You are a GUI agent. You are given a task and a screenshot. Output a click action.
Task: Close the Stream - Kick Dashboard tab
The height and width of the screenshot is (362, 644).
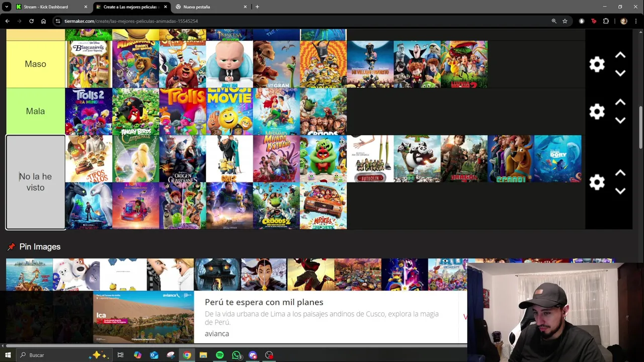coord(86,7)
